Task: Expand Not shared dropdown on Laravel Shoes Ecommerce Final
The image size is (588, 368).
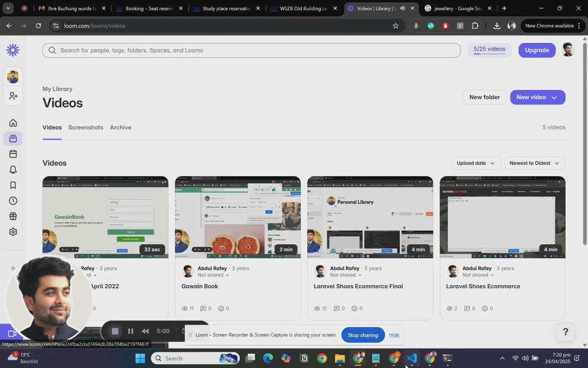Action: point(346,275)
